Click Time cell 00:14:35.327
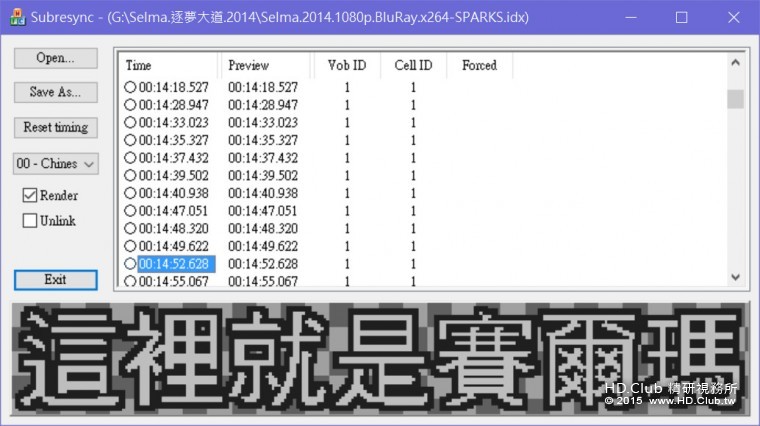This screenshot has width=760, height=426. tap(174, 140)
